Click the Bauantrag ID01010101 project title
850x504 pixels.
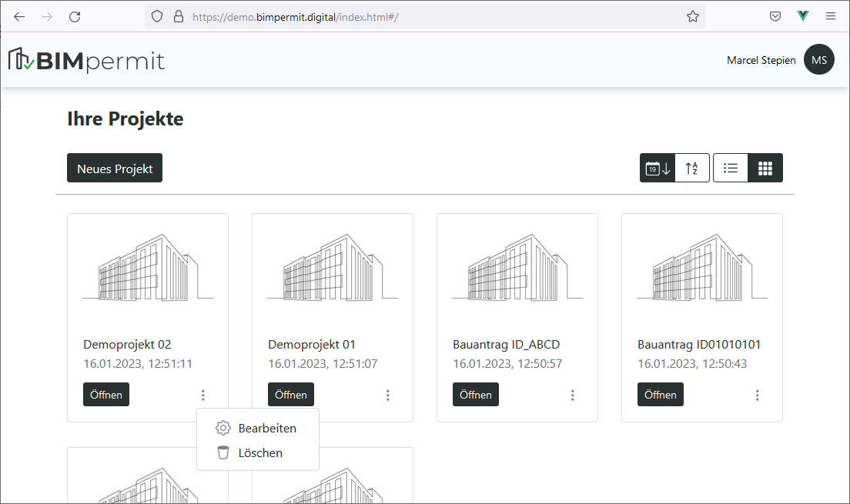click(699, 345)
